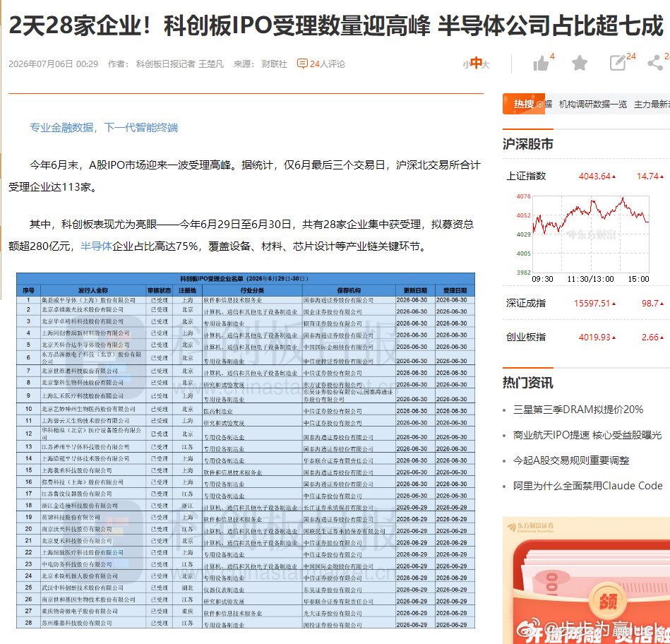Click row 北京卓镭激光技术股份有限公司
This screenshot has height=644, width=670.
(x=245, y=310)
